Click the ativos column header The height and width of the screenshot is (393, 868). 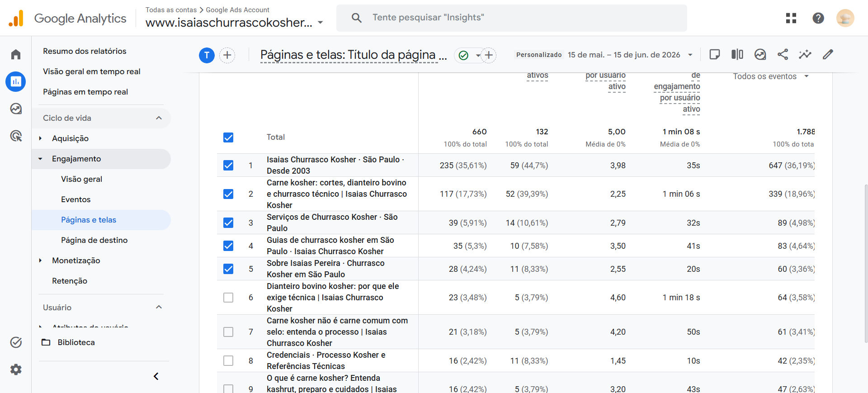(537, 76)
